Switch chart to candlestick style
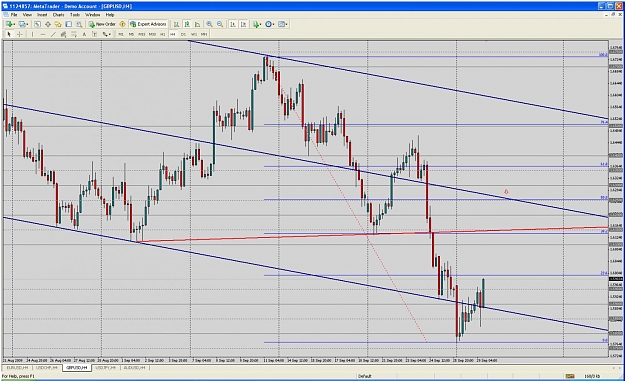 click(187, 24)
